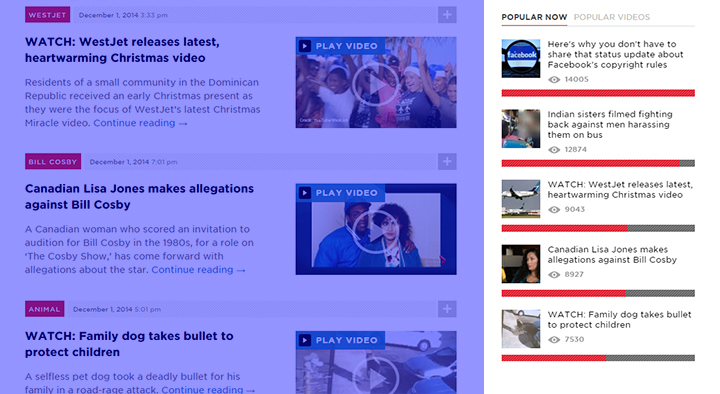This screenshot has width=720, height=394.
Task: Open sidebar Lisa Jones Bill Cosby story
Action: click(612, 255)
